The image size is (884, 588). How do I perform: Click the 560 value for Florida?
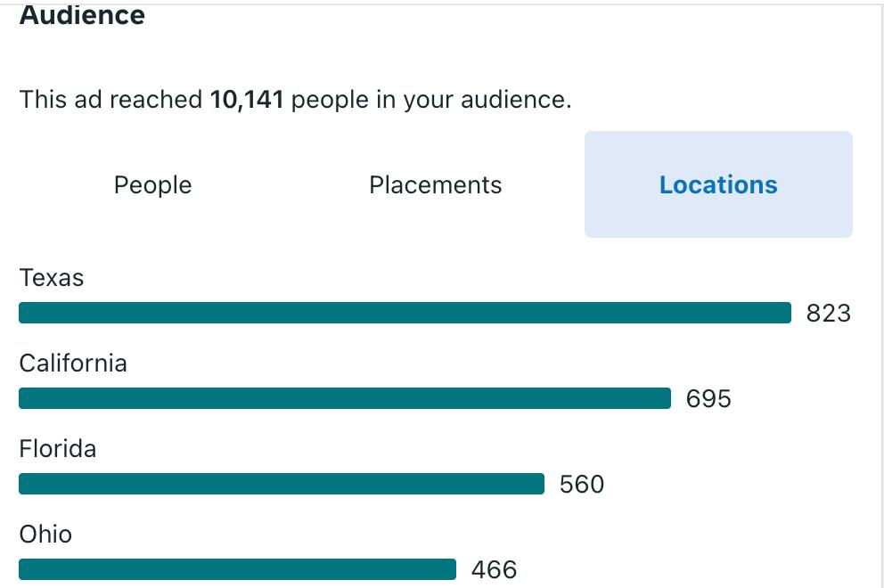click(x=582, y=485)
